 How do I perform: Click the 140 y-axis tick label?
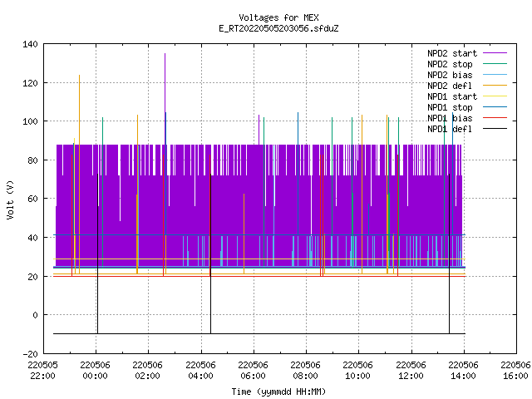pos(30,44)
